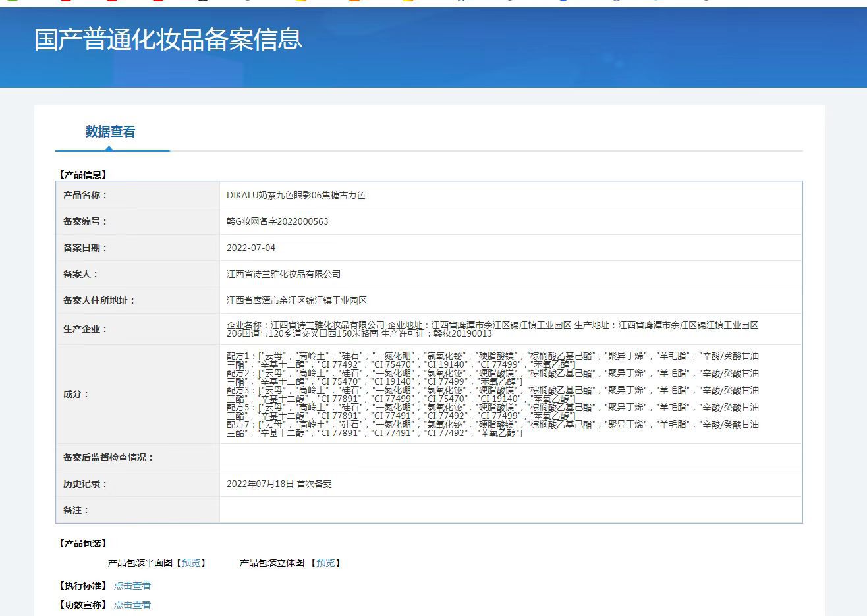This screenshot has width=867, height=616.
Task: Click the 备案编号： row label
Action: coord(85,221)
